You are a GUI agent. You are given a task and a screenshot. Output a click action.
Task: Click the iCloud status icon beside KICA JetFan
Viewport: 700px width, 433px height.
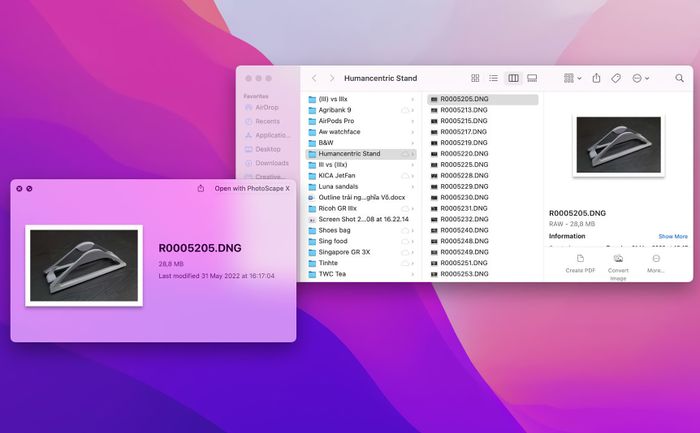pyautogui.click(x=404, y=176)
